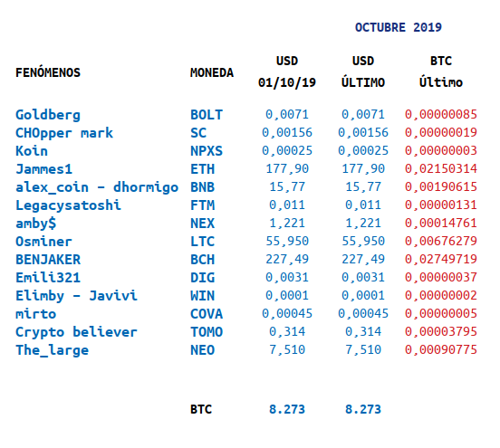Click Osminer in the list
Screen dimensions: 500x448
(43, 242)
